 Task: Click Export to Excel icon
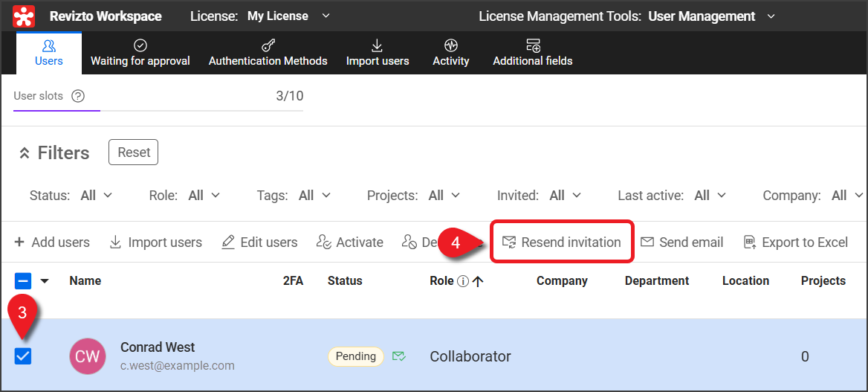pyautogui.click(x=750, y=242)
